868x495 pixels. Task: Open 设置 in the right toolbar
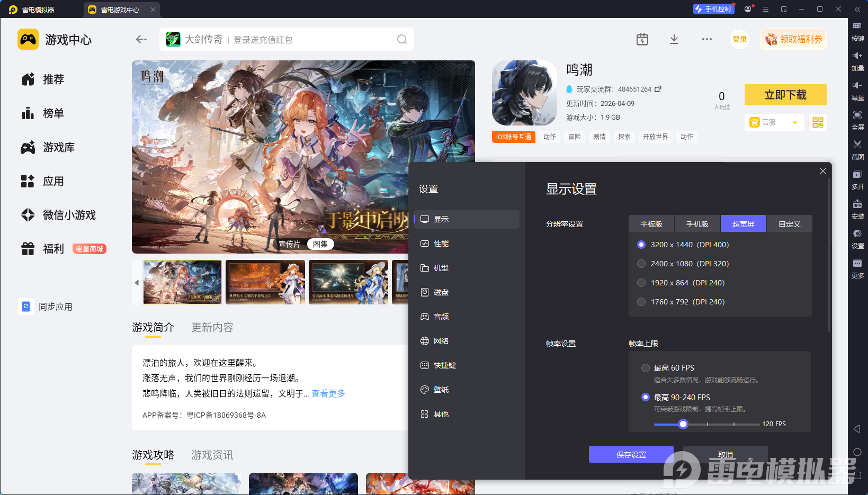(x=857, y=239)
